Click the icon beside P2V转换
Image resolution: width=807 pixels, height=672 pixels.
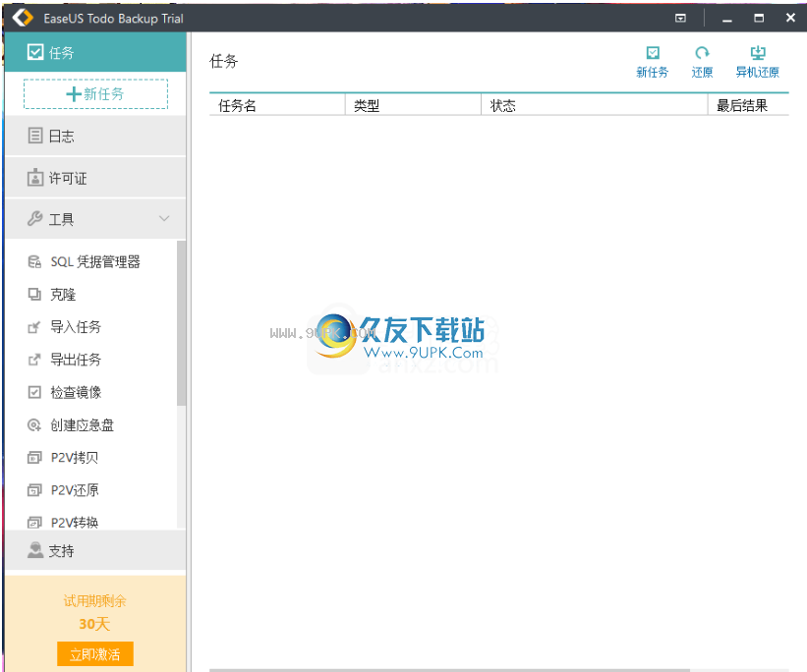coord(34,523)
